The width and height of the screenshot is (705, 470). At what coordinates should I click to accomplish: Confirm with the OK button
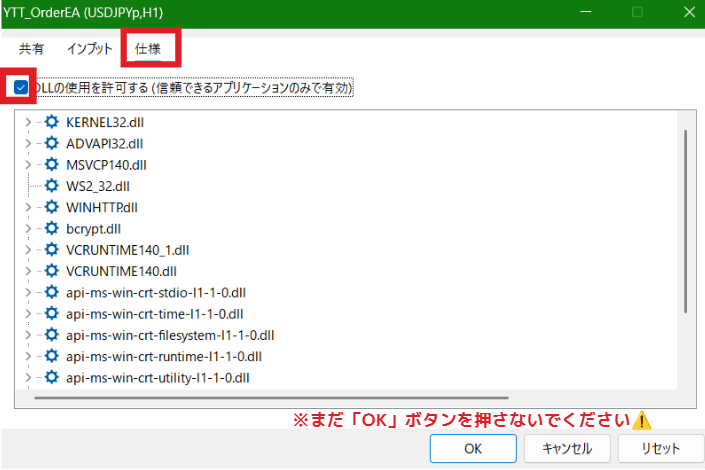473,448
